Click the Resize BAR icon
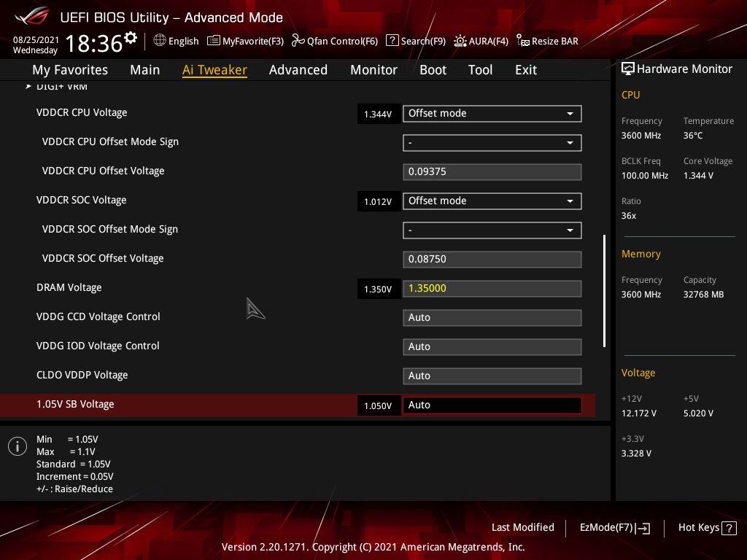Viewport: 747px width, 560px height. point(522,41)
